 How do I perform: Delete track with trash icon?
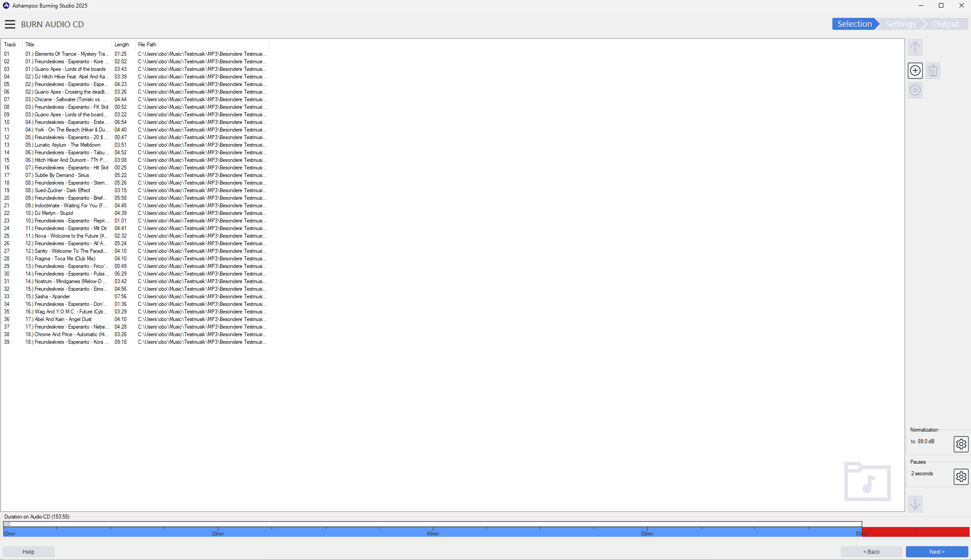click(933, 70)
